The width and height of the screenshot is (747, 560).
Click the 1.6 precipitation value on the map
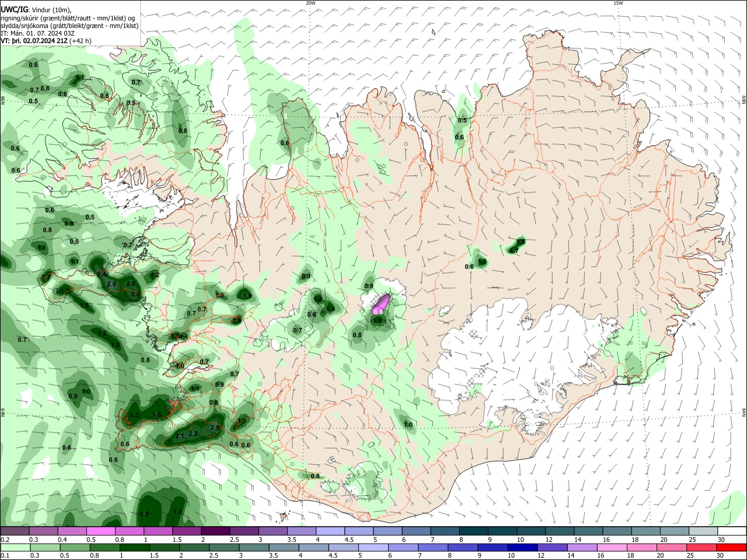pyautogui.click(x=237, y=320)
